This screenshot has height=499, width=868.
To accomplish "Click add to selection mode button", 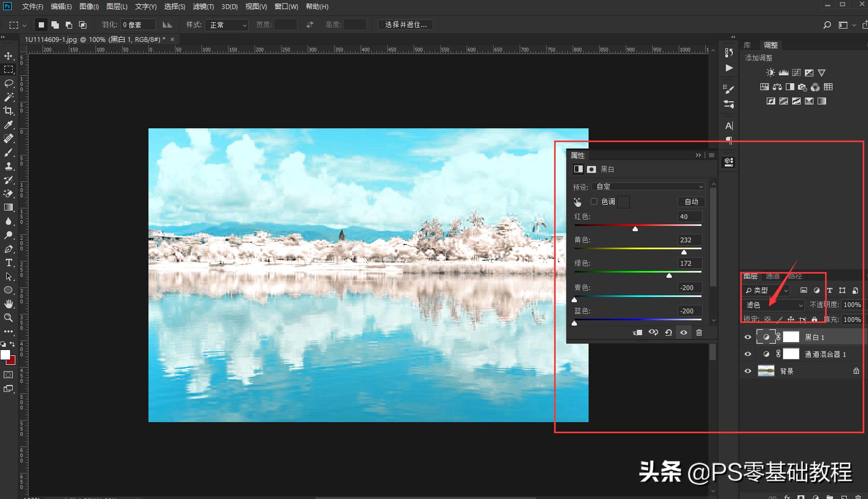I will pyautogui.click(x=55, y=25).
